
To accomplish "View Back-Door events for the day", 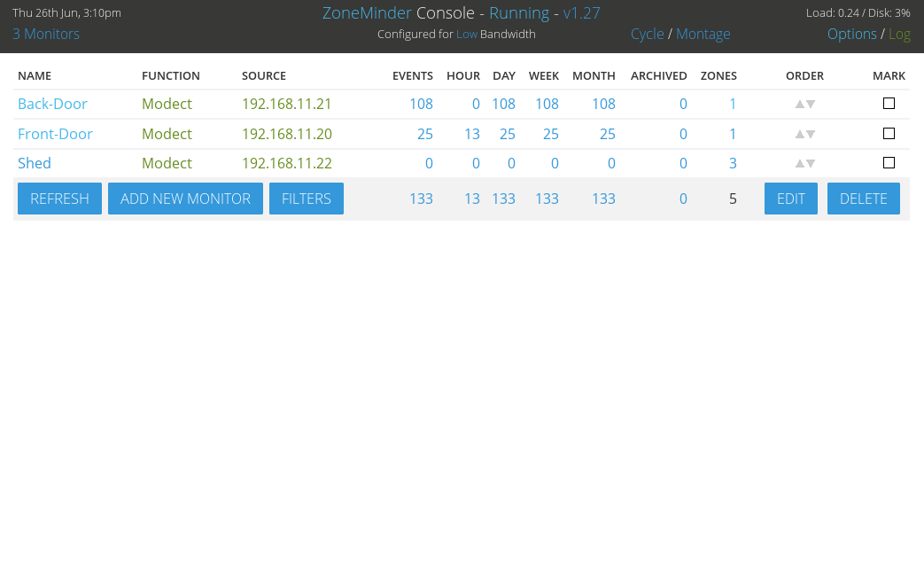I will (504, 104).
